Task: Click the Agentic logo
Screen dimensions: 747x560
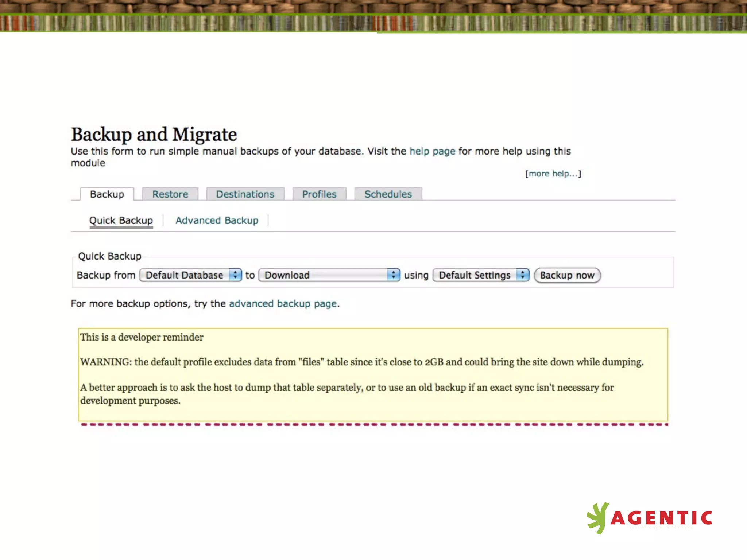Action: 649,518
